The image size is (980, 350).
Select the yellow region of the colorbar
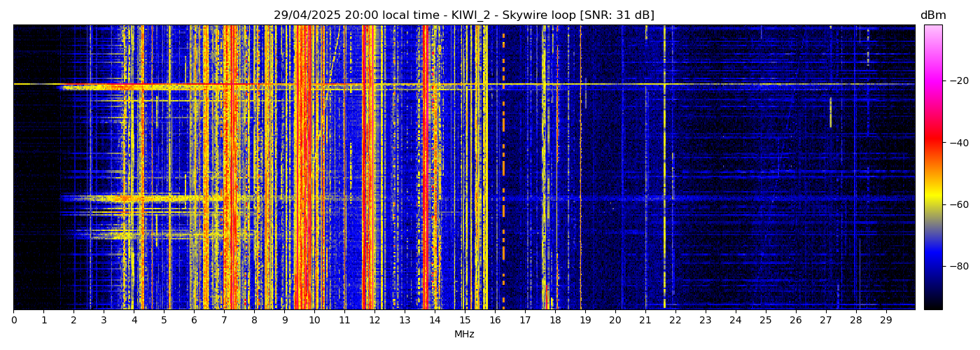click(x=932, y=199)
